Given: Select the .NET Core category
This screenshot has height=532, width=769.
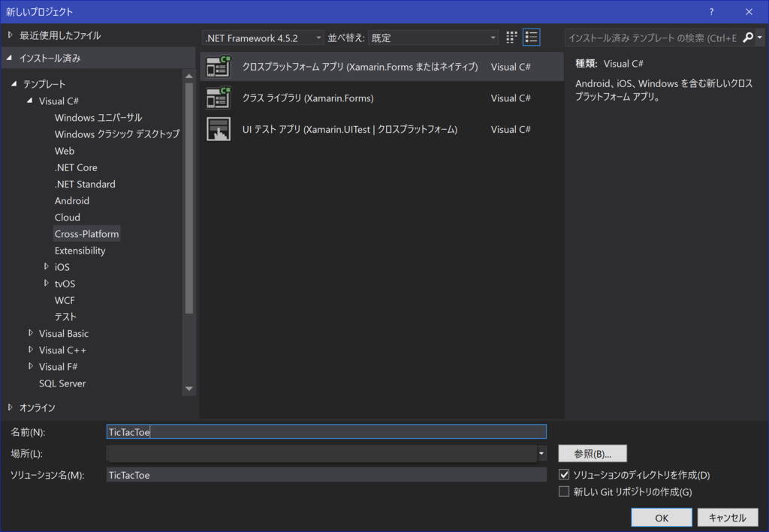Looking at the screenshot, I should [x=76, y=167].
